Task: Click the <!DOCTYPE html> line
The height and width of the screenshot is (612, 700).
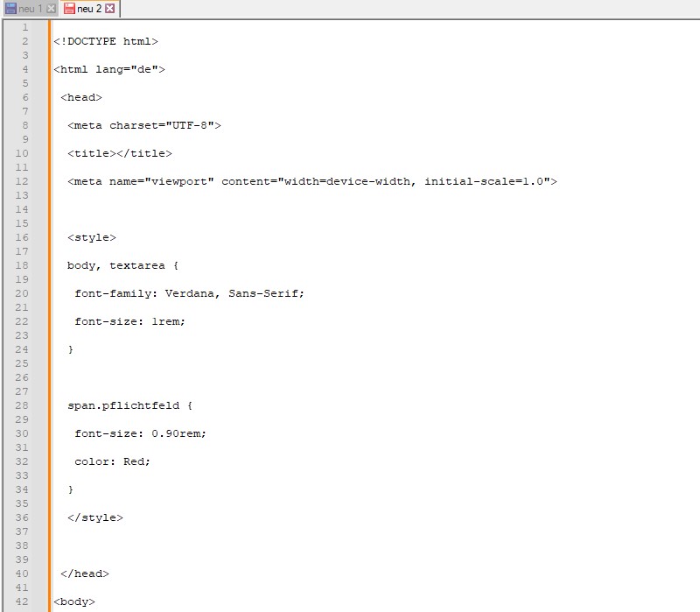Action: click(x=106, y=41)
